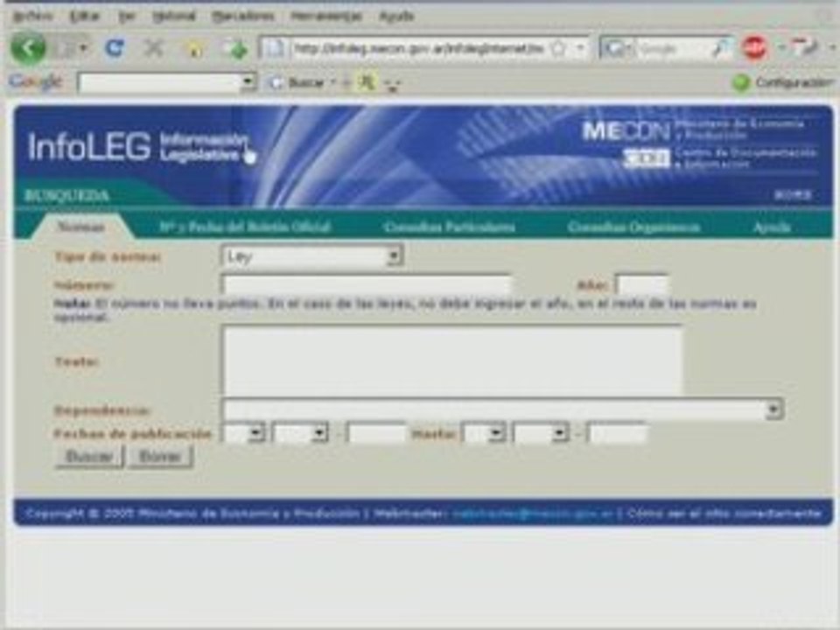Click the Google toolbar logo

click(35, 82)
